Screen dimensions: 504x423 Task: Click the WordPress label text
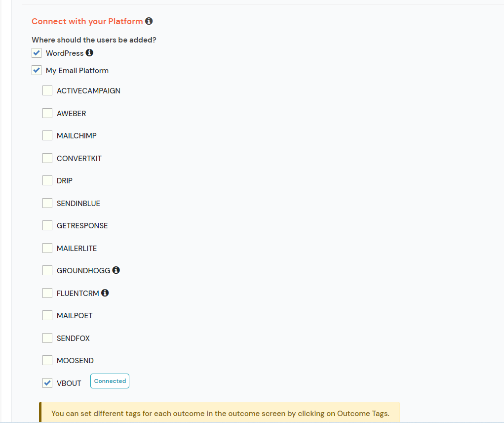65,53
